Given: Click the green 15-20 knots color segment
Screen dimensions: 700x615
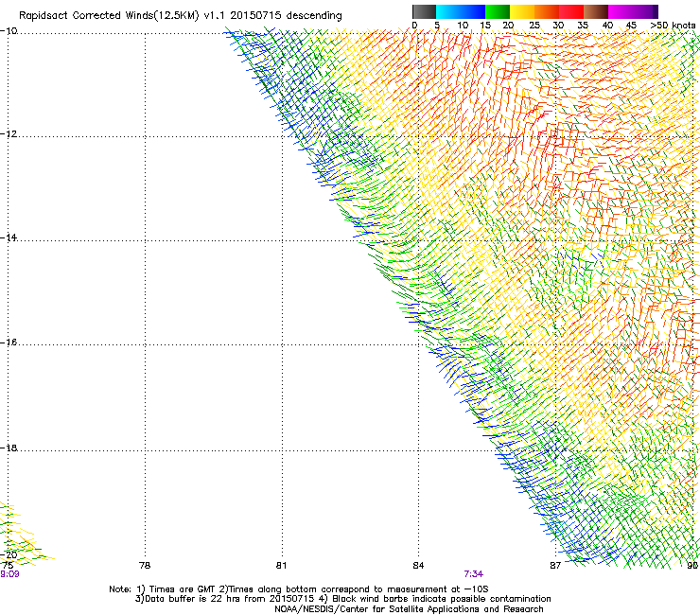Looking at the screenshot, I should (498, 11).
